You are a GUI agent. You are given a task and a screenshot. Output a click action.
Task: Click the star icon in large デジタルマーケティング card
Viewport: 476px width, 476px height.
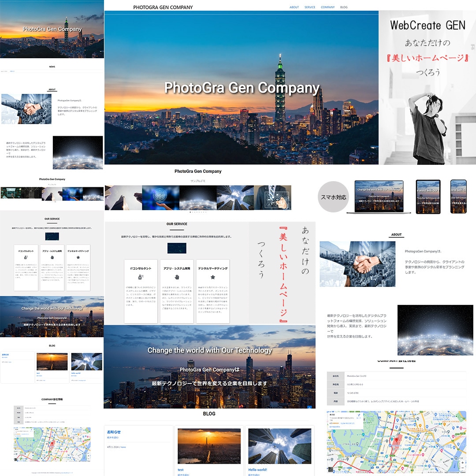click(x=213, y=277)
